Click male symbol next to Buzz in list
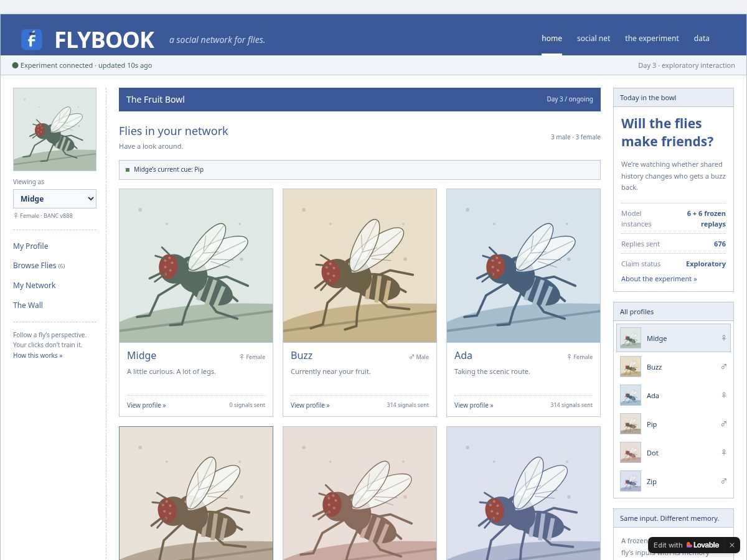 [x=724, y=366]
